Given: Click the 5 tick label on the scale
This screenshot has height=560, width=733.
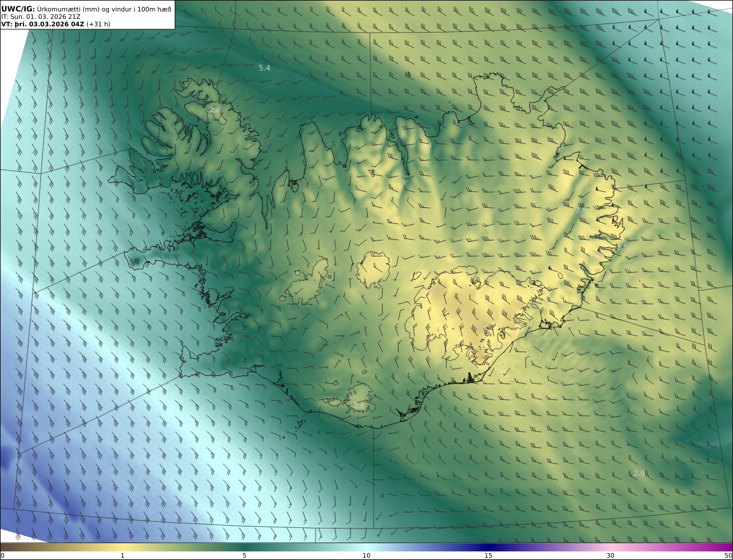Looking at the screenshot, I should (245, 555).
